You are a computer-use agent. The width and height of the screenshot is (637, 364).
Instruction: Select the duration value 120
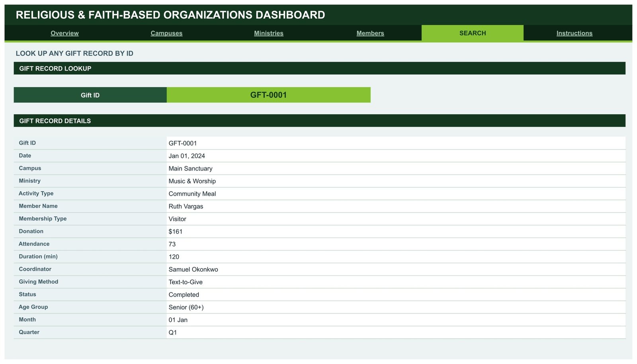tap(174, 257)
